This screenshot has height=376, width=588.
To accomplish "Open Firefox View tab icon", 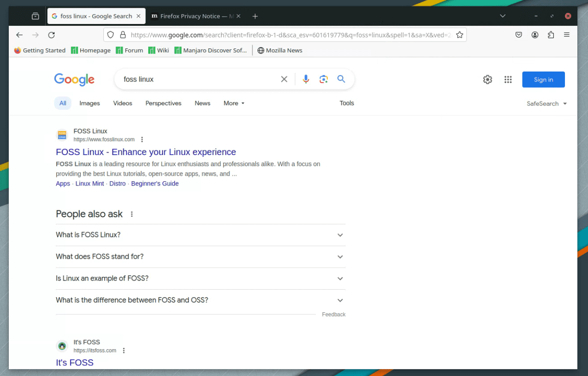I will click(x=36, y=16).
